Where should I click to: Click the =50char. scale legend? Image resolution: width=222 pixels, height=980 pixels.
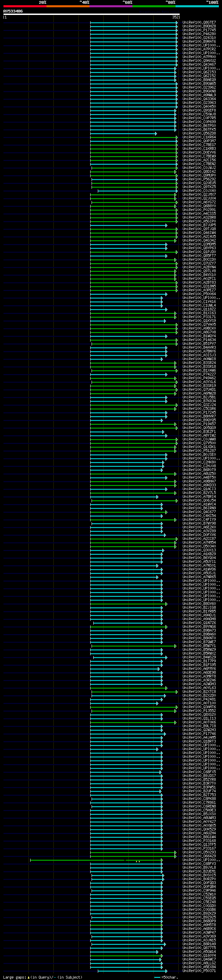coord(166,977)
